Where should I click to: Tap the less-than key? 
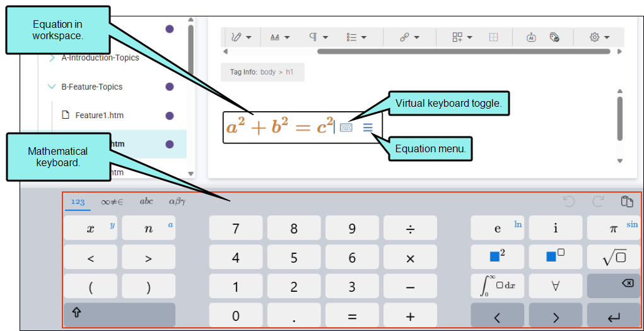pos(90,257)
